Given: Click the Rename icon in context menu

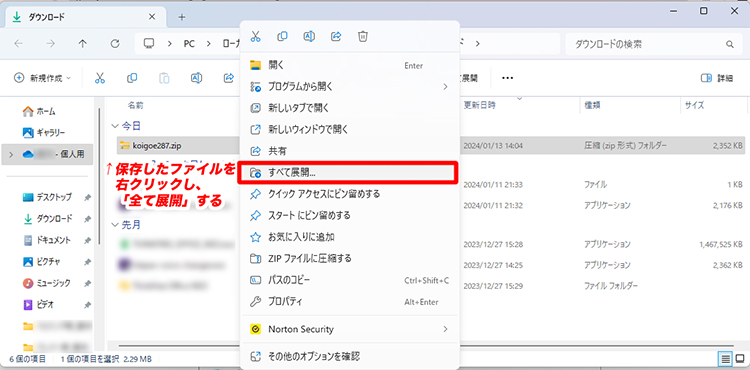Looking at the screenshot, I should pyautogui.click(x=309, y=36).
